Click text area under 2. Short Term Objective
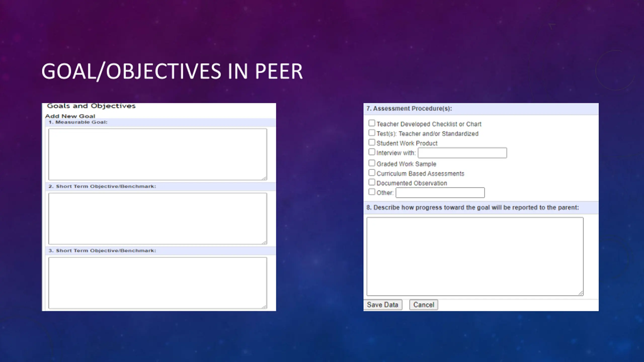Image resolution: width=644 pixels, height=362 pixels. pyautogui.click(x=158, y=219)
